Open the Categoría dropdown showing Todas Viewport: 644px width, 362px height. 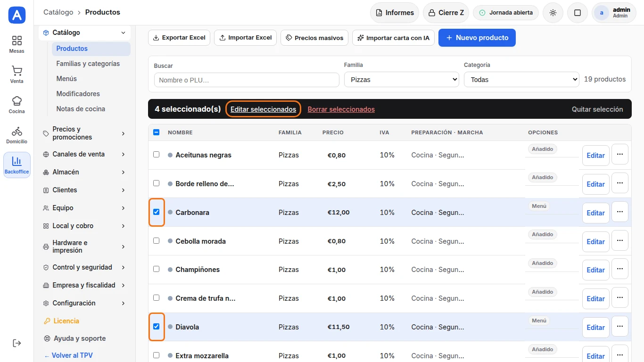click(x=521, y=80)
